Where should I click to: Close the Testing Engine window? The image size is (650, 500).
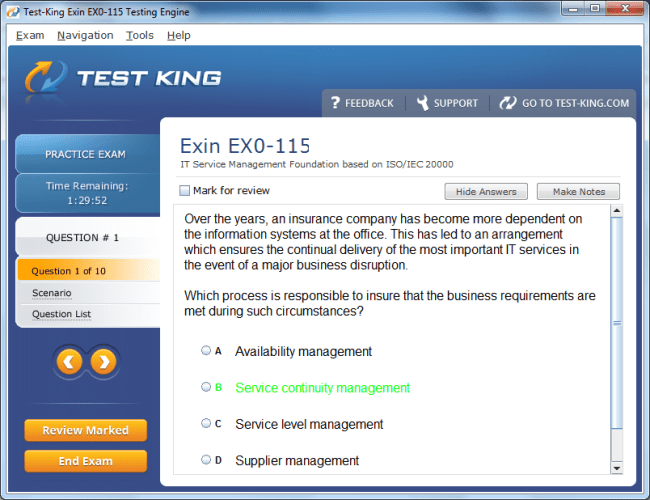(626, 9)
